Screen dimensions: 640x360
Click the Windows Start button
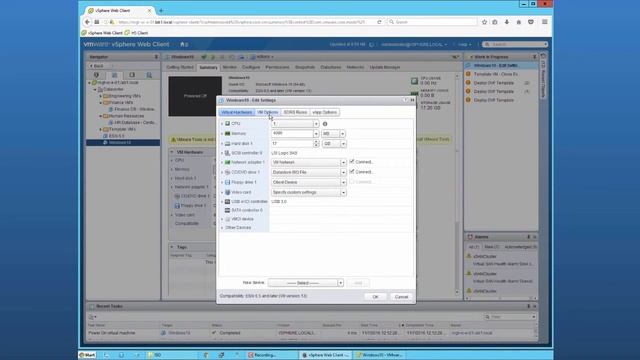pyautogui.click(x=87, y=355)
